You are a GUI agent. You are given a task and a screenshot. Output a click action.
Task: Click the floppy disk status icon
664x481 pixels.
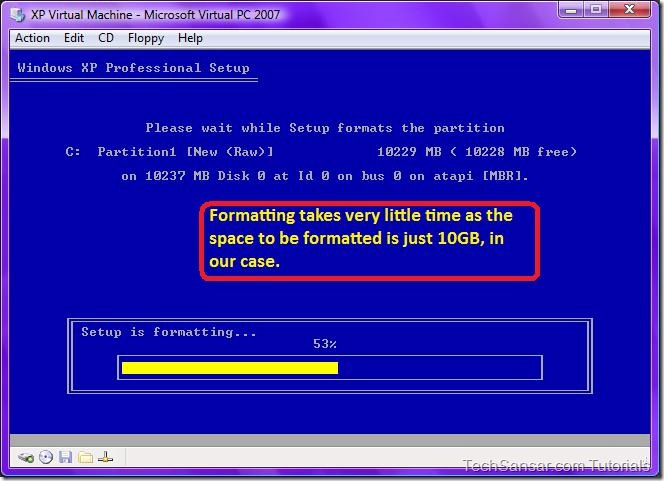[x=66, y=457]
